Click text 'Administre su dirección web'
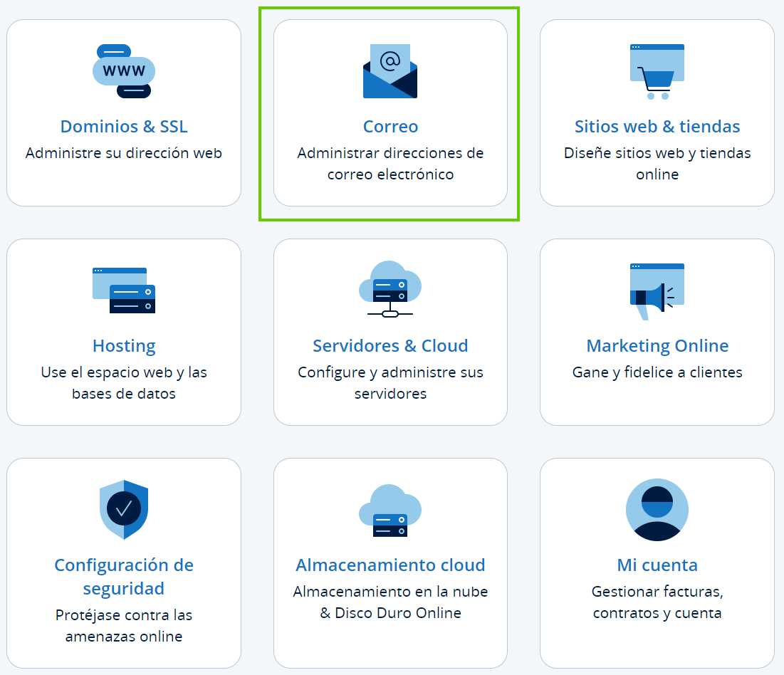This screenshot has height=675, width=784. tap(124, 153)
